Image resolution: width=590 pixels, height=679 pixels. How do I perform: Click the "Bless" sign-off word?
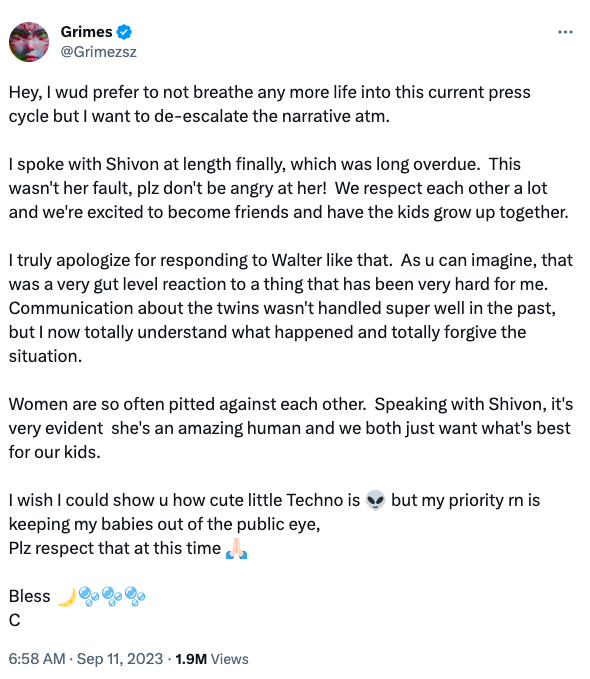pos(29,596)
